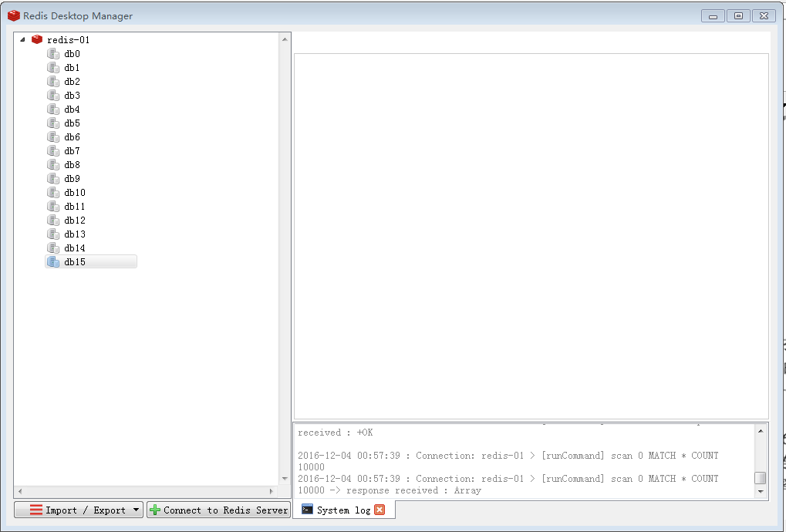The width and height of the screenshot is (786, 532).
Task: Collapse the redis-01 connection tree
Action: 22,39
